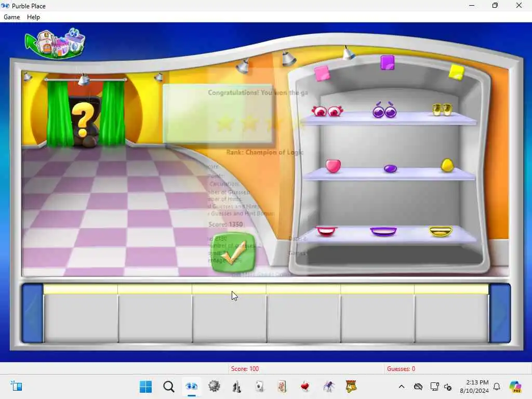Open the king card game taskbar icon
532x399 pixels.
click(x=351, y=387)
